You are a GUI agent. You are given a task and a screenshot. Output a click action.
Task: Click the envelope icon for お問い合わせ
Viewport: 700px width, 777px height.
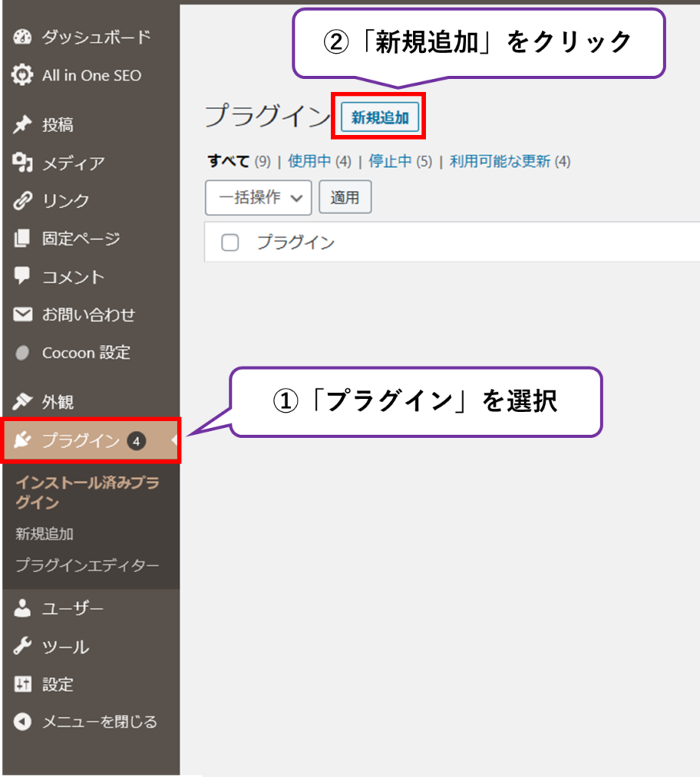click(x=22, y=314)
